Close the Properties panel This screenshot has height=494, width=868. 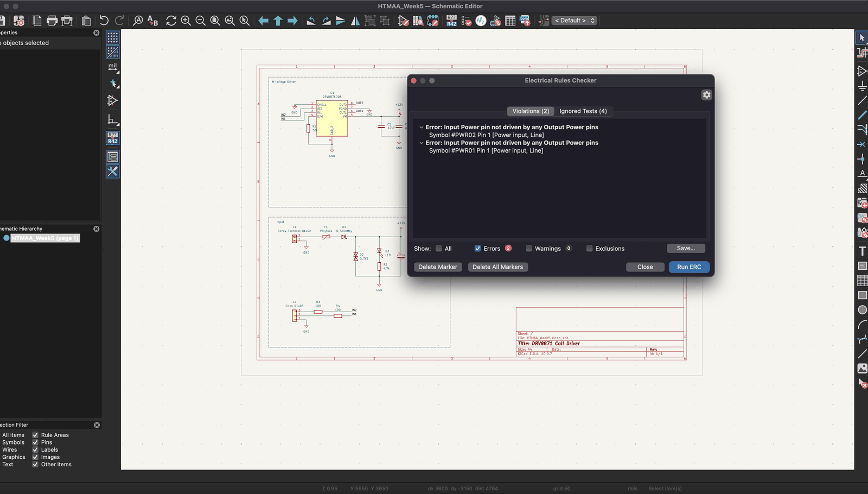pyautogui.click(x=97, y=33)
